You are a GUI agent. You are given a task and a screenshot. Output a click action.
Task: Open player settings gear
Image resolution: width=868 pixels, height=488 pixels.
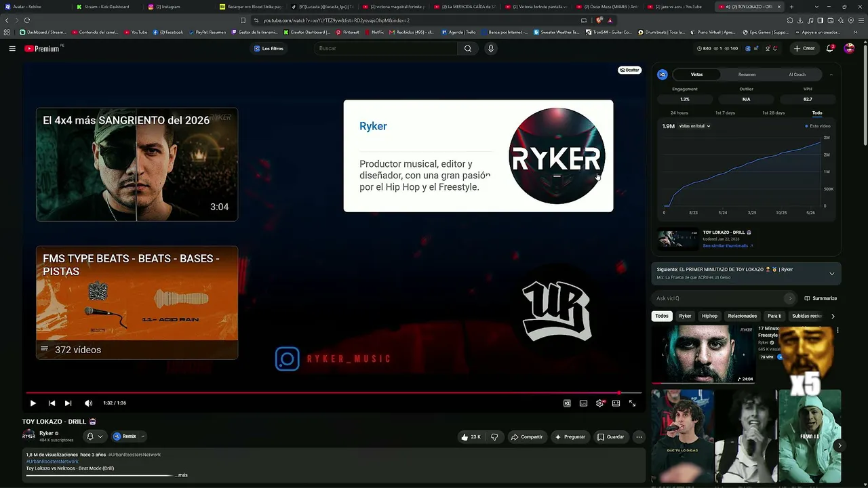tap(600, 403)
